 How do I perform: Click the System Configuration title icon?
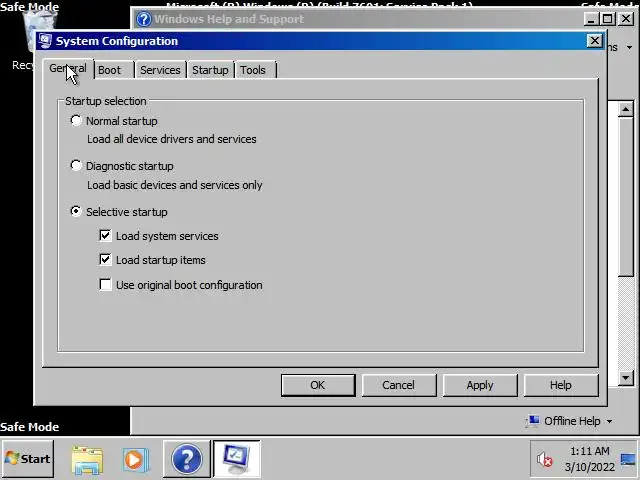(x=45, y=41)
